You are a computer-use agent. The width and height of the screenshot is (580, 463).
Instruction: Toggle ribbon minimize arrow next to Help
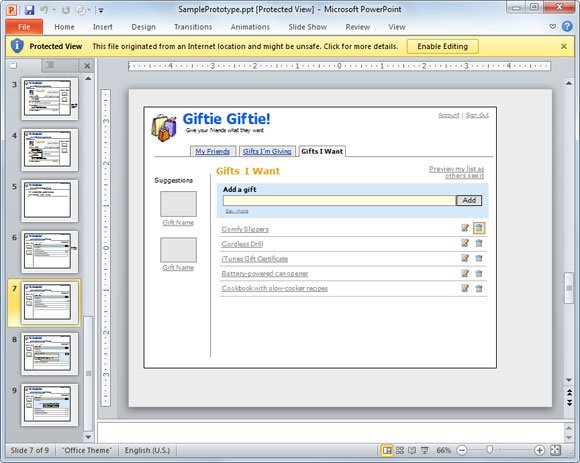click(x=553, y=27)
